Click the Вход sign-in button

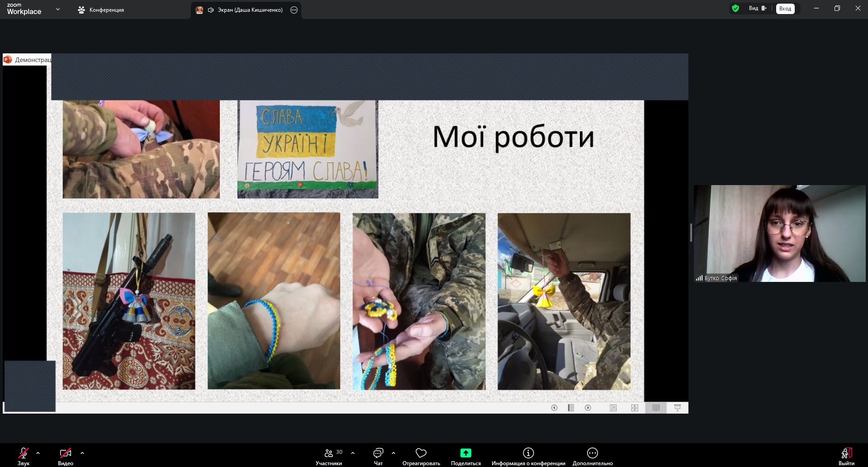pos(785,9)
